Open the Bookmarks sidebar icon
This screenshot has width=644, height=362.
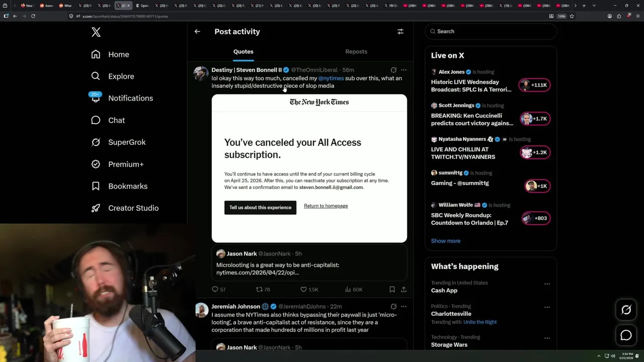96,186
